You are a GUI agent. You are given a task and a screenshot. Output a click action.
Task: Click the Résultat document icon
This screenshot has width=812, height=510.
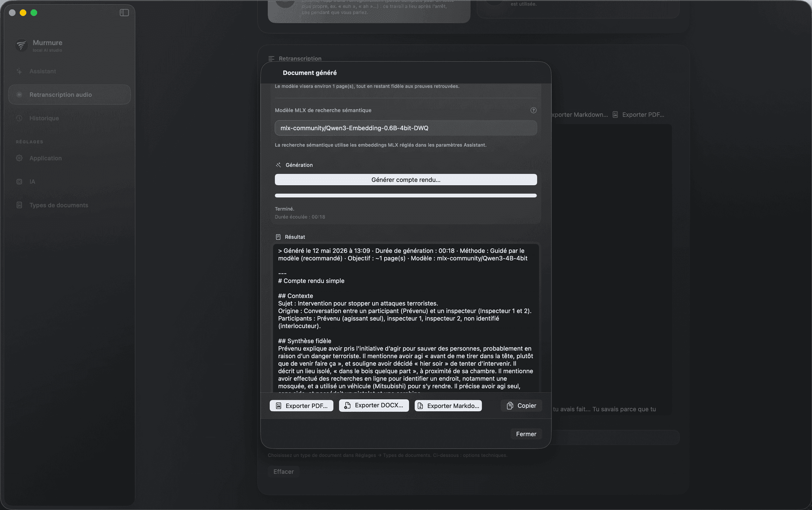click(x=278, y=237)
